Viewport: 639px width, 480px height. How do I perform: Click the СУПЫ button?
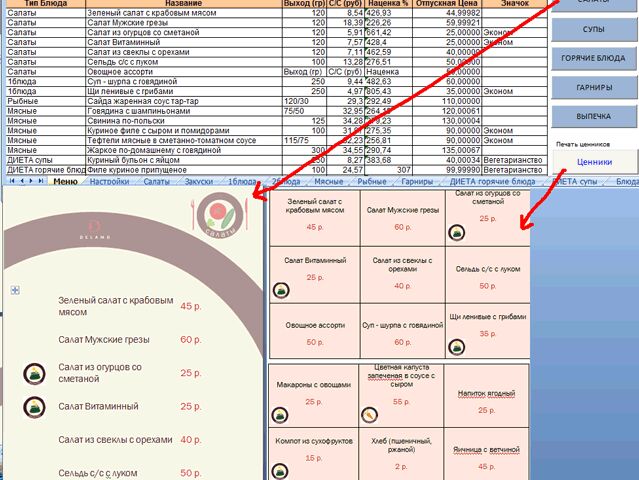point(593,30)
